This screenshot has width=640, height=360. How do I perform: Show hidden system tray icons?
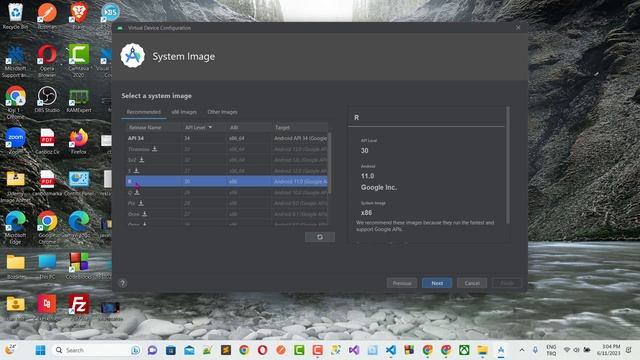(522, 350)
